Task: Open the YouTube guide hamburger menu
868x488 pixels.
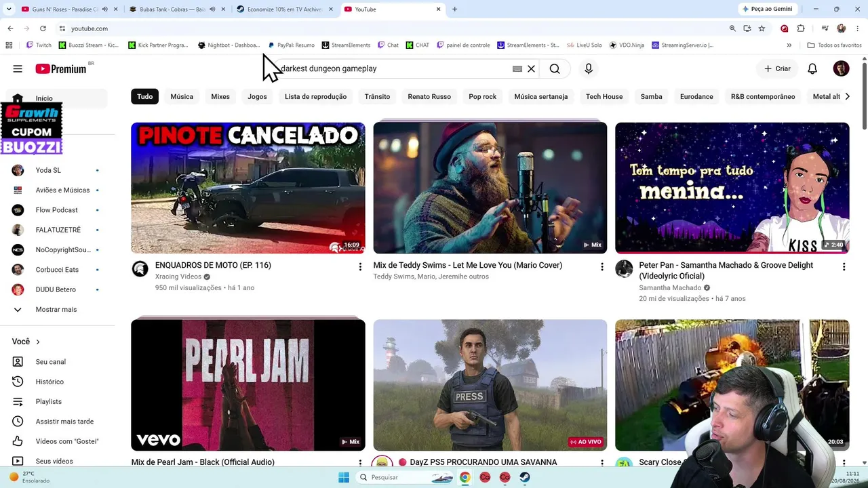Action: (18, 68)
